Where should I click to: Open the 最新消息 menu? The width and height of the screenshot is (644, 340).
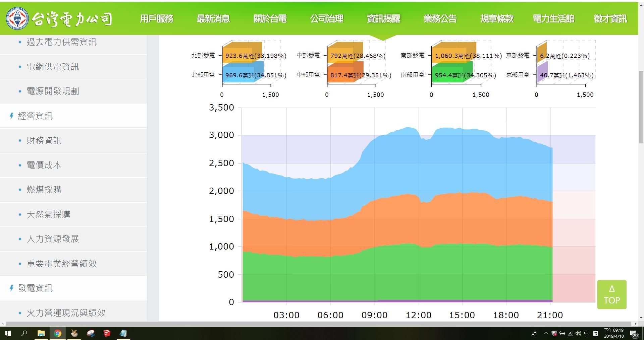(x=213, y=19)
